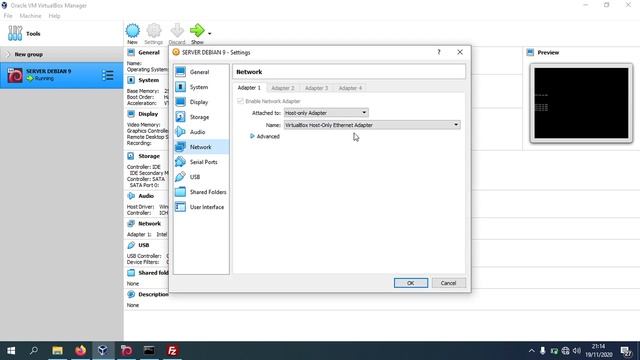Screen dimensions: 640x360
Task: Click the Audio section icon in details
Action: 131,196
